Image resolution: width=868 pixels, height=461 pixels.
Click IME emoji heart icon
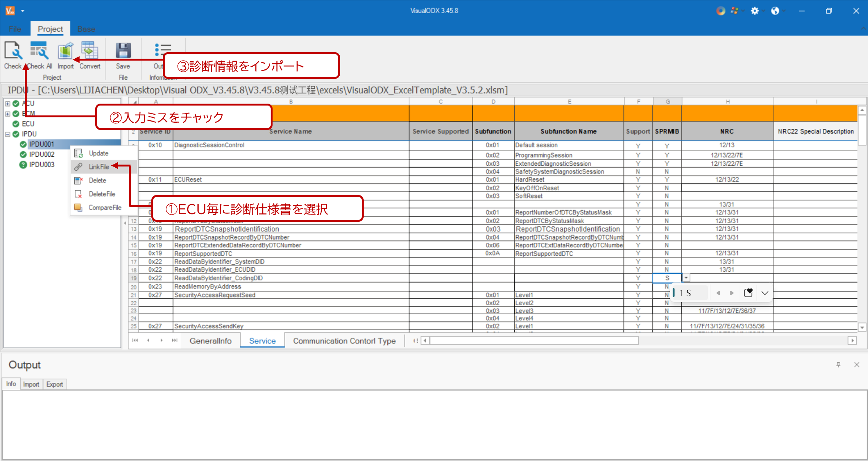[748, 293]
